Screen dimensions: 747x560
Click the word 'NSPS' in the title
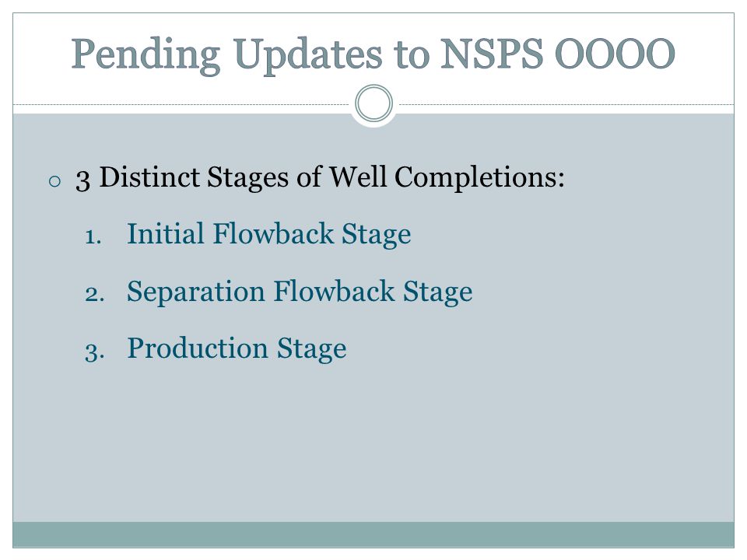(x=491, y=54)
